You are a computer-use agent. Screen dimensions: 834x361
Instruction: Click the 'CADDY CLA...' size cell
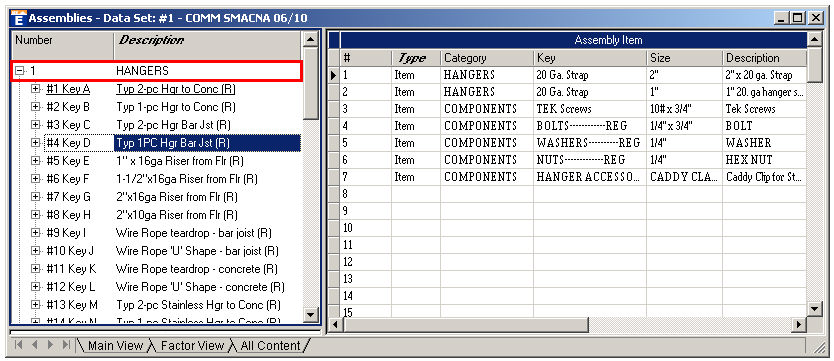click(x=685, y=177)
